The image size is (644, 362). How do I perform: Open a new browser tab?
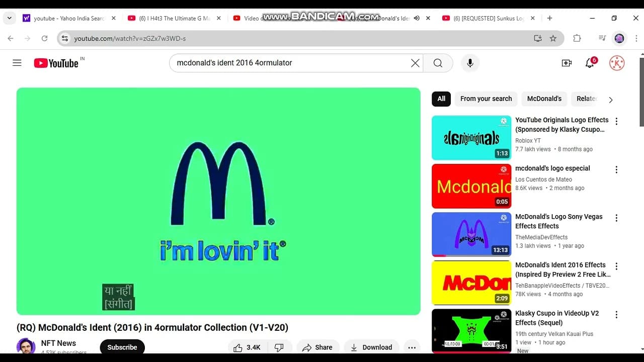point(549,18)
